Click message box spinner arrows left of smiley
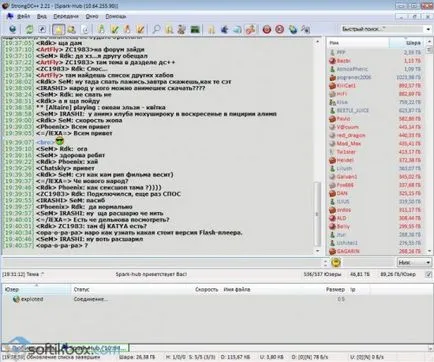This screenshot has height=362, width=434. click(325, 262)
